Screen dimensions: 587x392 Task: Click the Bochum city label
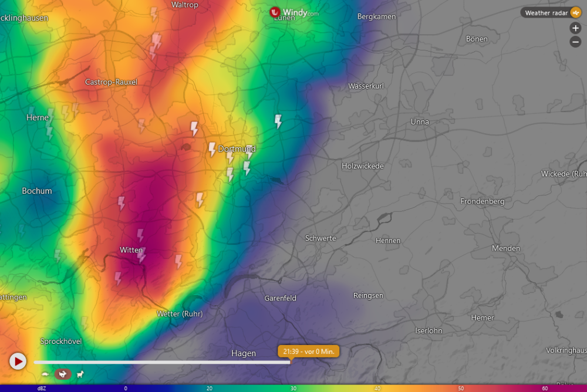pos(37,191)
